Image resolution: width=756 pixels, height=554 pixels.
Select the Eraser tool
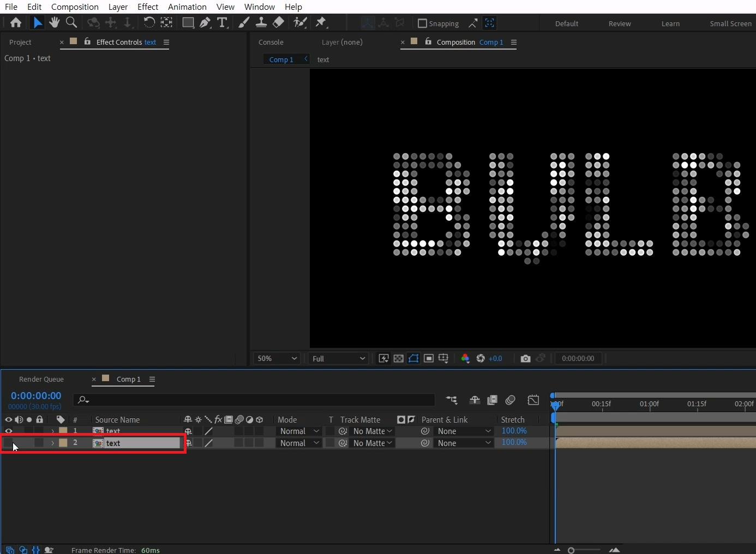click(x=278, y=22)
